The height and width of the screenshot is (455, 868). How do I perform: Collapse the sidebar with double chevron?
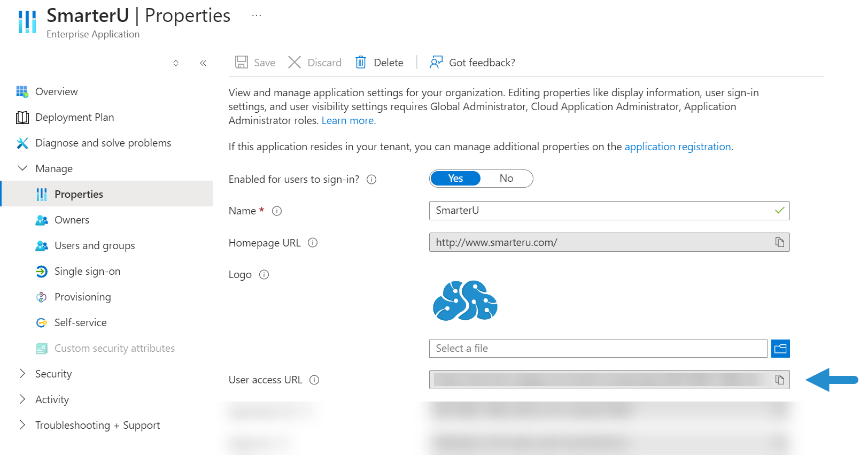pyautogui.click(x=203, y=63)
